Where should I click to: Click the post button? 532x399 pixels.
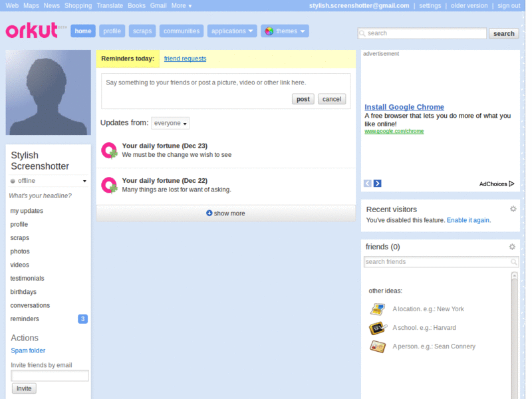tap(303, 99)
